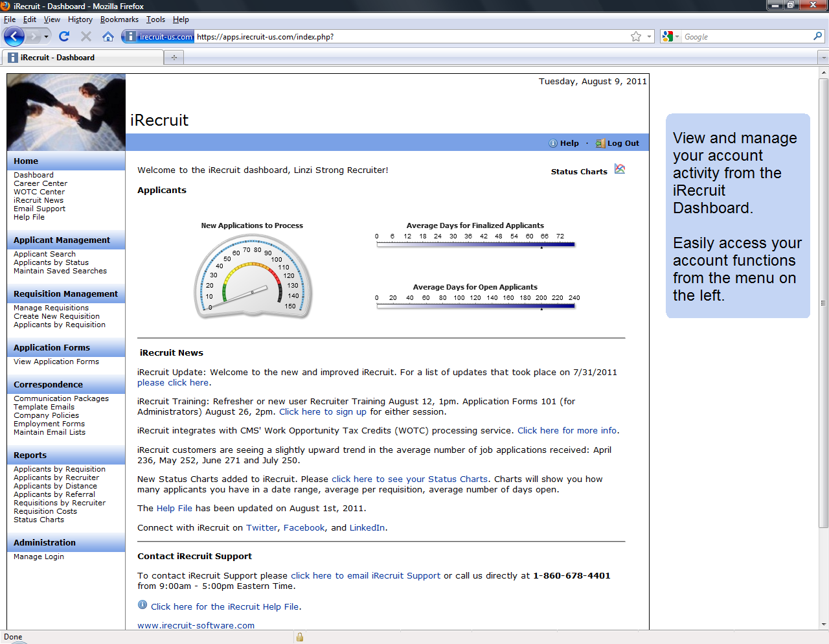Open the History menu
Viewport: 829px width, 644px height.
click(x=80, y=19)
